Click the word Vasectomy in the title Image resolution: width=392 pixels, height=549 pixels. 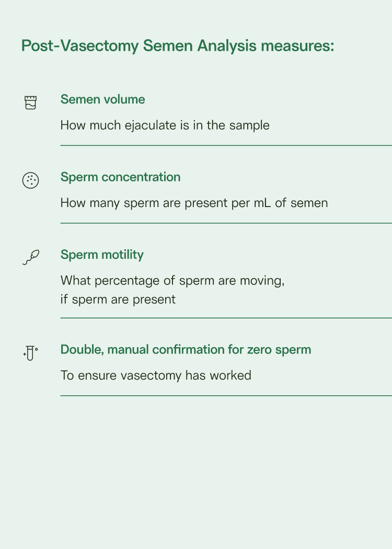coord(99,46)
